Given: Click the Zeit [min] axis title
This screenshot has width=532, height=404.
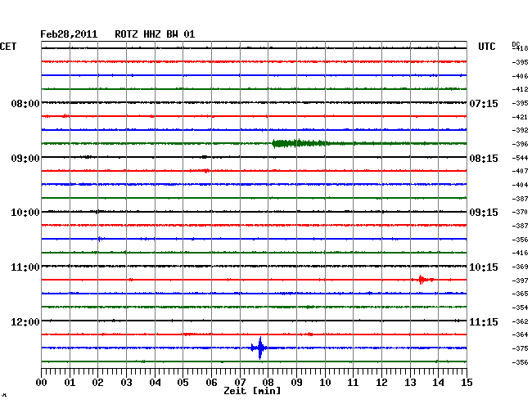Looking at the screenshot, I should [x=252, y=391].
